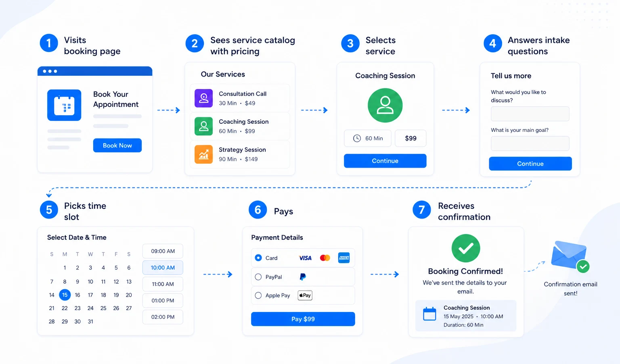620x364 pixels.
Task: Select the Apple Pay radio button
Action: tap(258, 295)
